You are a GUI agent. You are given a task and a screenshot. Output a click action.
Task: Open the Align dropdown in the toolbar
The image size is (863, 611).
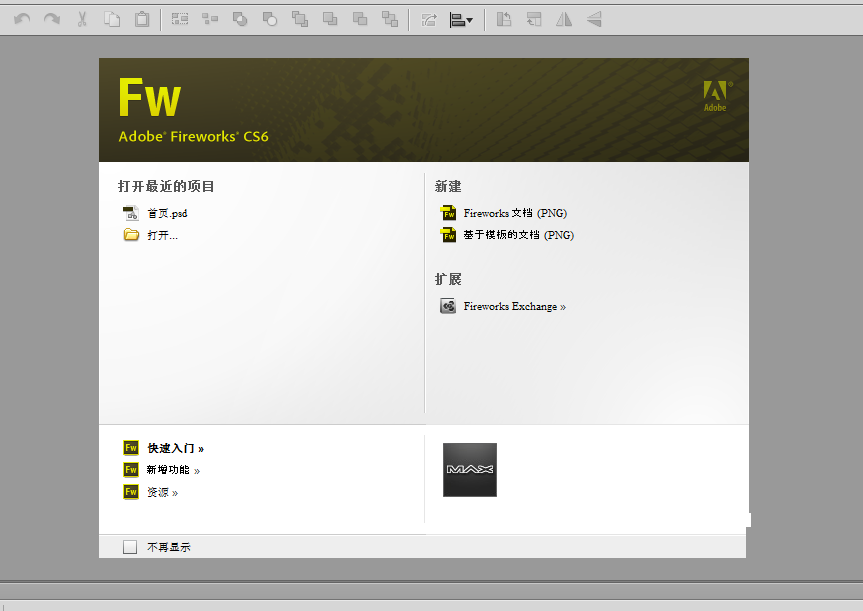click(461, 20)
